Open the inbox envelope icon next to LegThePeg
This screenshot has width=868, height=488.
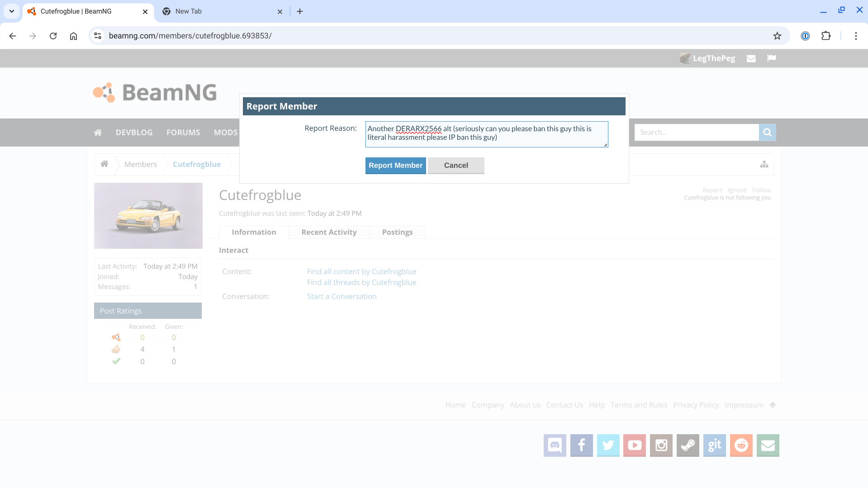[x=751, y=58]
